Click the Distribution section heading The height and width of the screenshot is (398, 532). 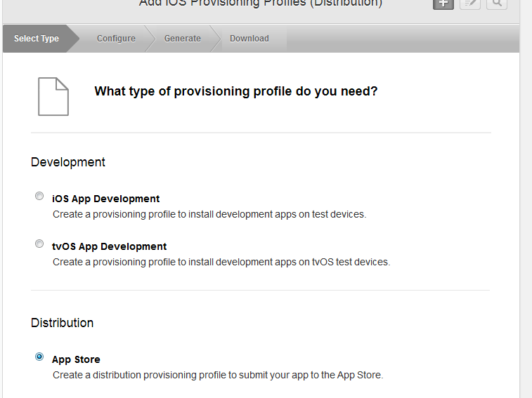(x=62, y=323)
